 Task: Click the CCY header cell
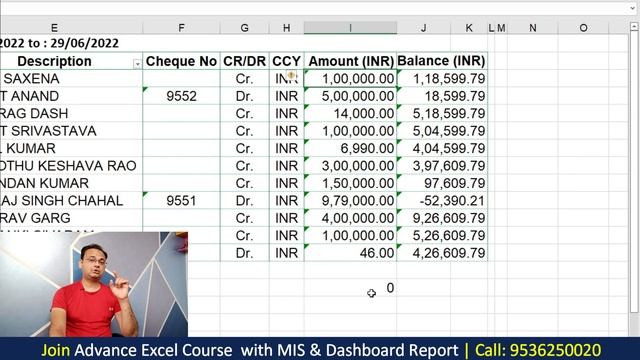tap(287, 61)
